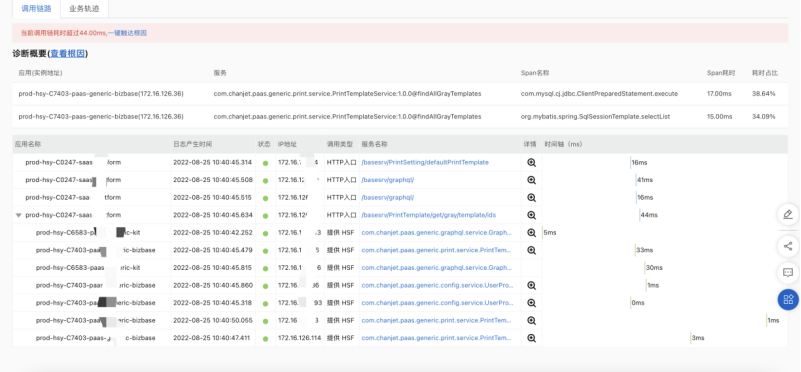This screenshot has height=372, width=801.
Task: Open details magnifier for gray/template/ids row
Action: tap(531, 215)
